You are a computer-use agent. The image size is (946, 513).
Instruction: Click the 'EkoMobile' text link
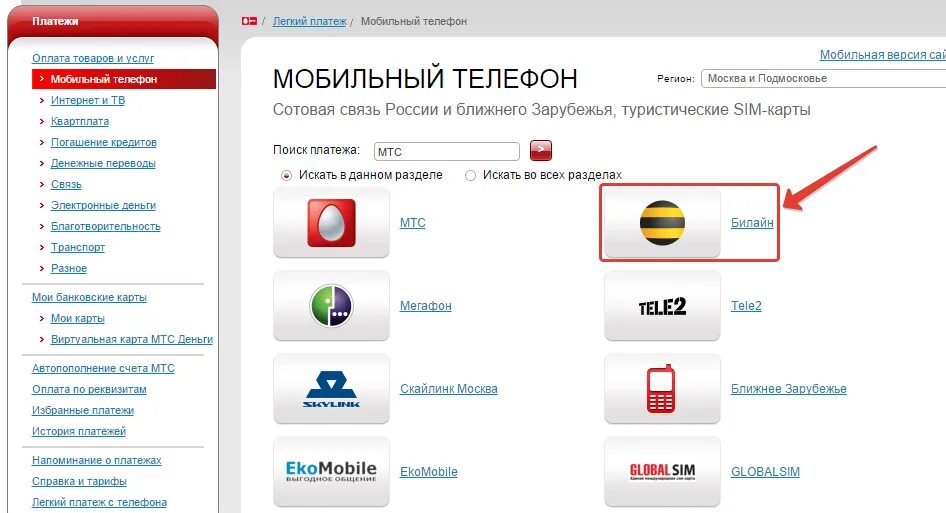click(x=429, y=472)
